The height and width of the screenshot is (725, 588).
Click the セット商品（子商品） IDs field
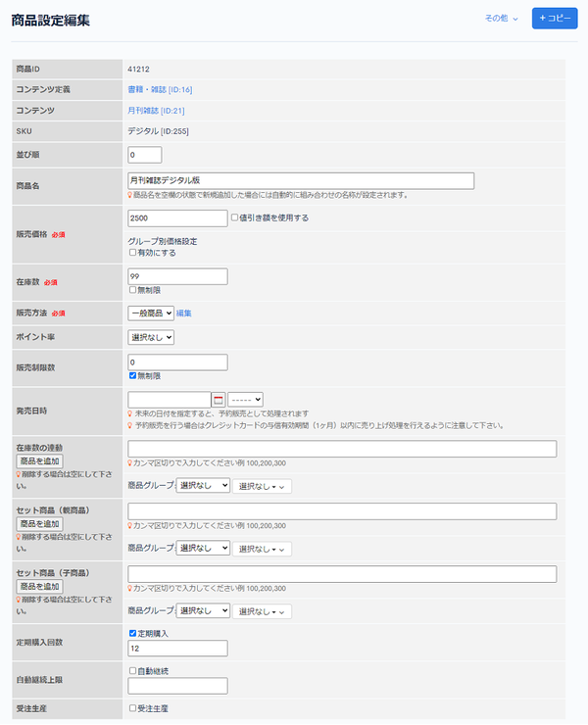[x=342, y=574]
